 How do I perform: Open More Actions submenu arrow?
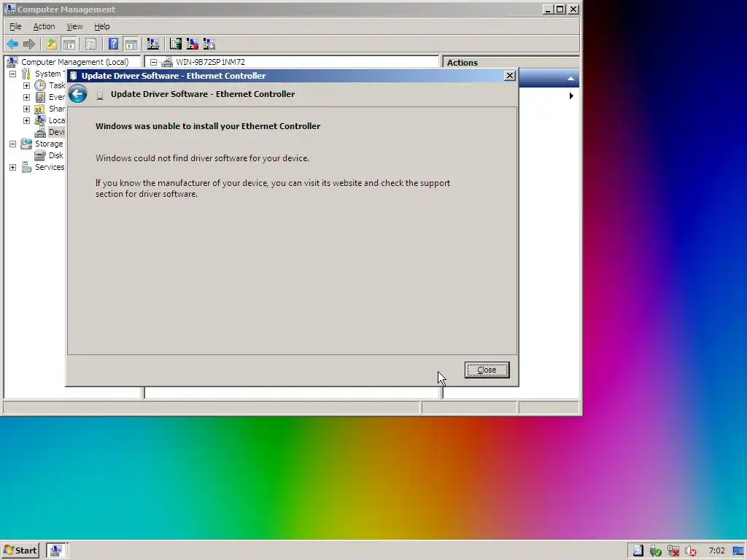tap(571, 96)
